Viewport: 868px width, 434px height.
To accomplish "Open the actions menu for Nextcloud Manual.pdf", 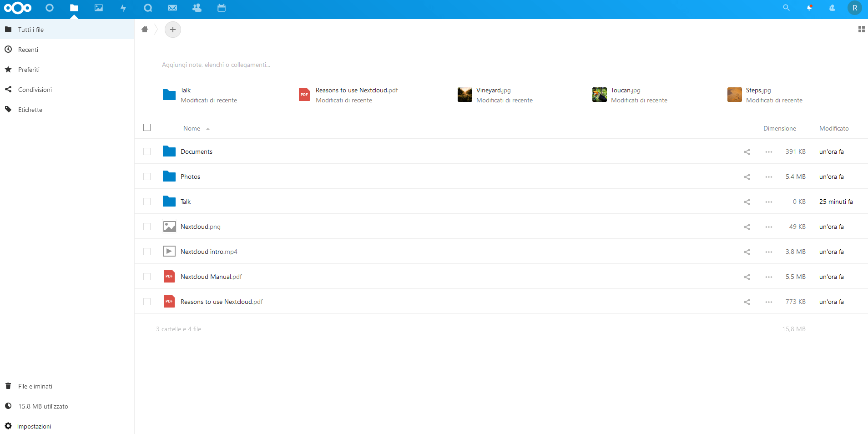I will (x=768, y=277).
